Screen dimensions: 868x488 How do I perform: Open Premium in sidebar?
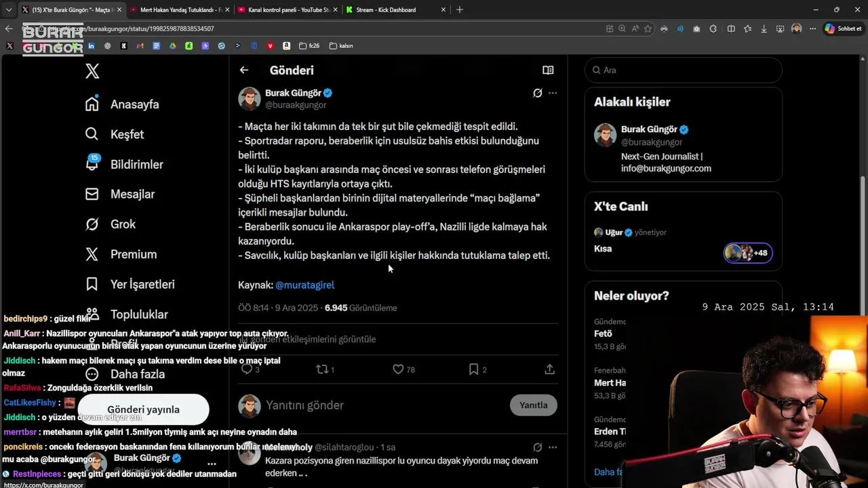pos(121,254)
